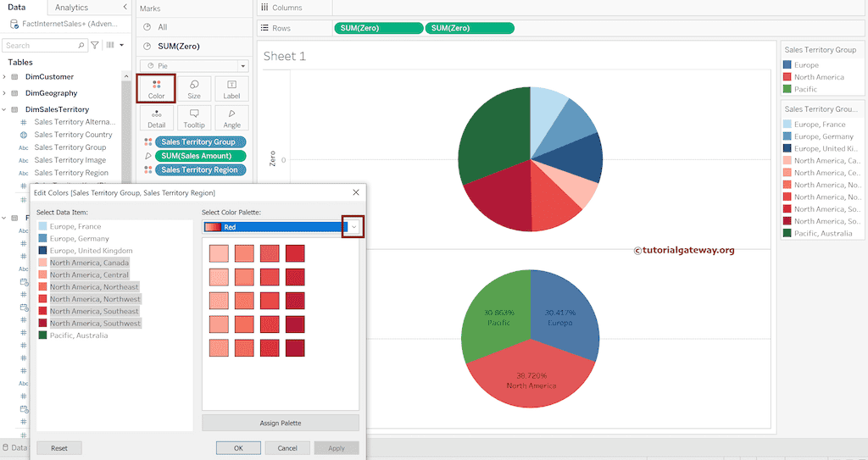Select the Sales Territory Region field
This screenshot has height=460, width=868.
click(x=71, y=173)
